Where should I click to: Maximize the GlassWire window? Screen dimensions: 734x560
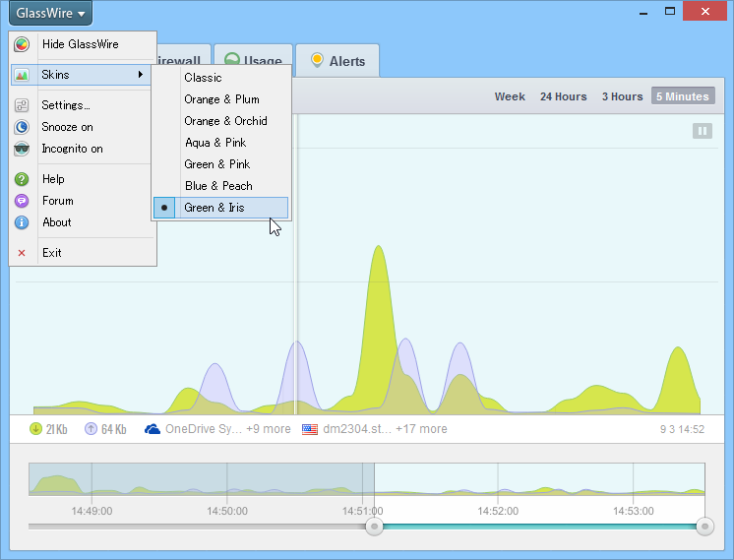pyautogui.click(x=670, y=11)
